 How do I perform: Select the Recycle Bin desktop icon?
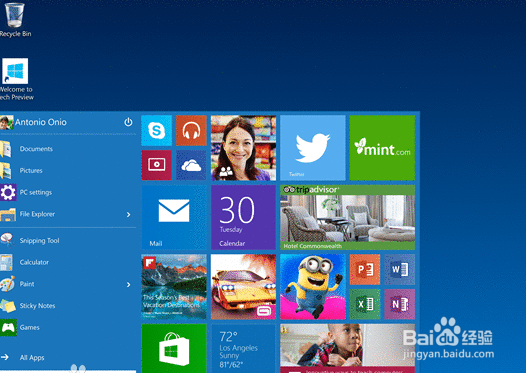(15, 19)
